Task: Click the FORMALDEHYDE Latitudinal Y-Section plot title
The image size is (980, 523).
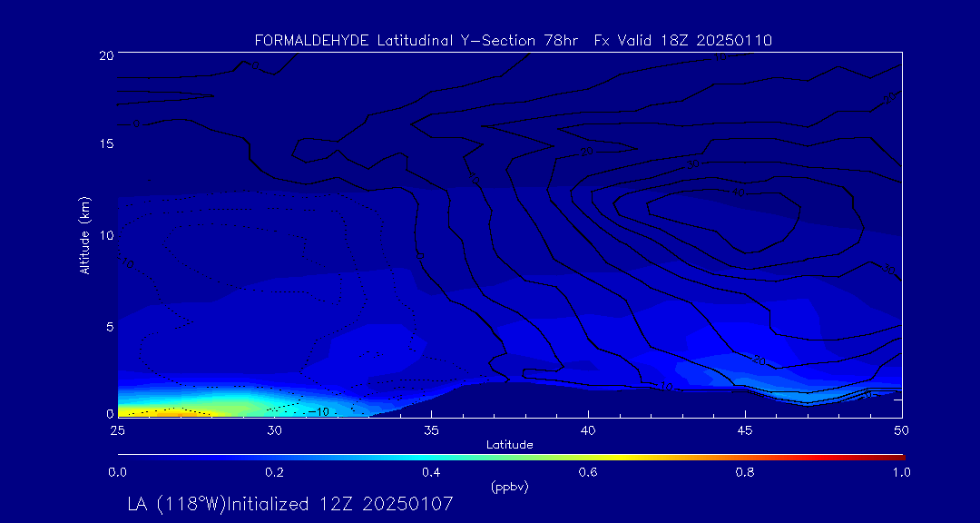Action: point(514,41)
